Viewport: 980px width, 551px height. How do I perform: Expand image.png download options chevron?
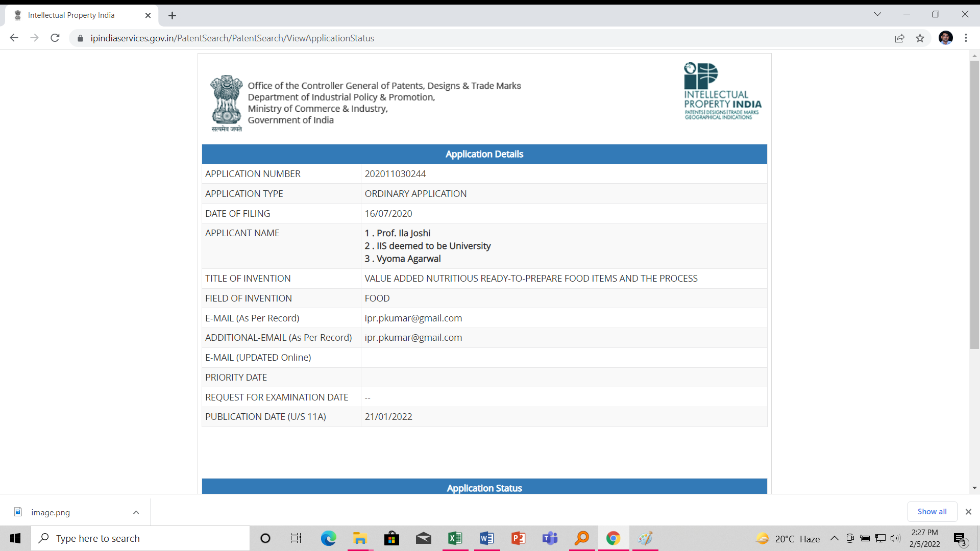(x=136, y=512)
